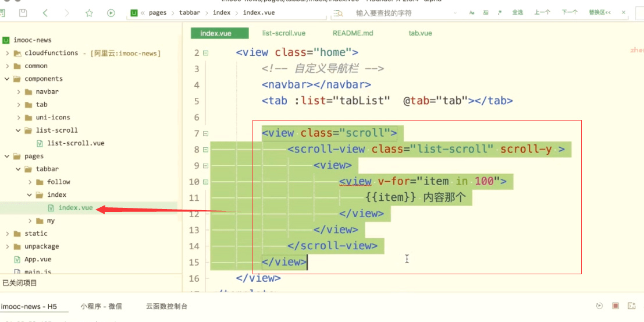Switch to the index.vue editor tab
Viewport: 644px width, 322px height.
tap(220, 33)
